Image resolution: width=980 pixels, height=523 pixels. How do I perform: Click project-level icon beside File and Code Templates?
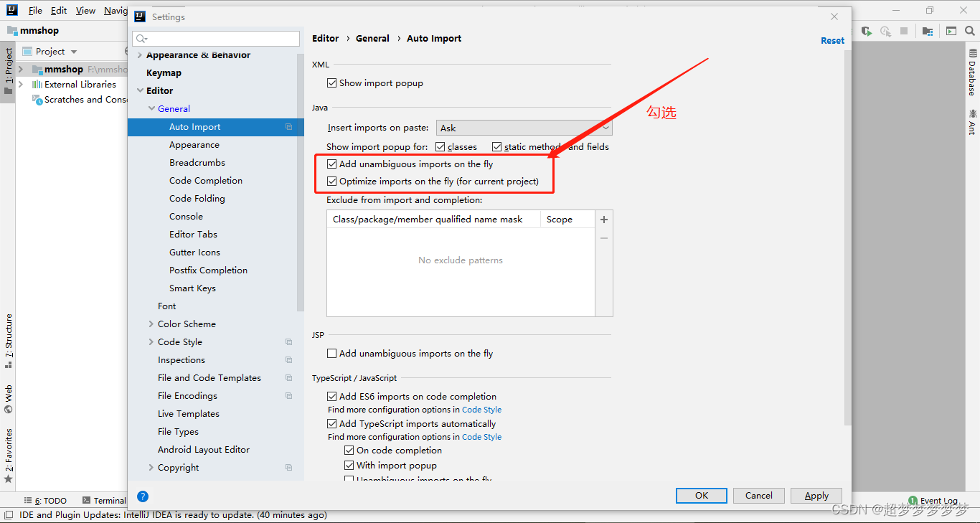tap(288, 378)
